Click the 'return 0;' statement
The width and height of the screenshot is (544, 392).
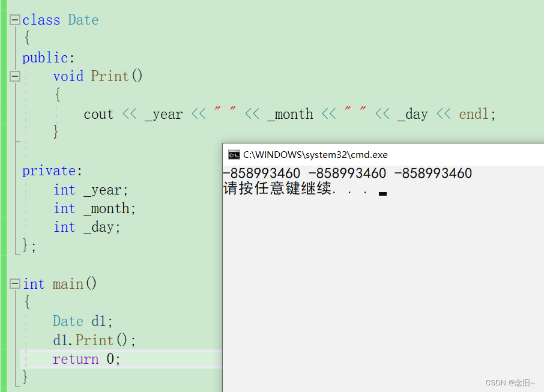(x=86, y=359)
